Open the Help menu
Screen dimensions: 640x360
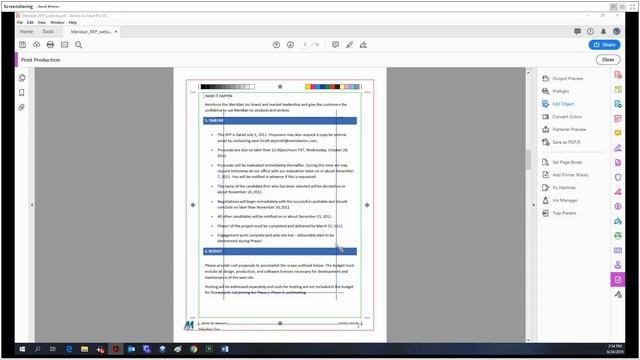(73, 22)
